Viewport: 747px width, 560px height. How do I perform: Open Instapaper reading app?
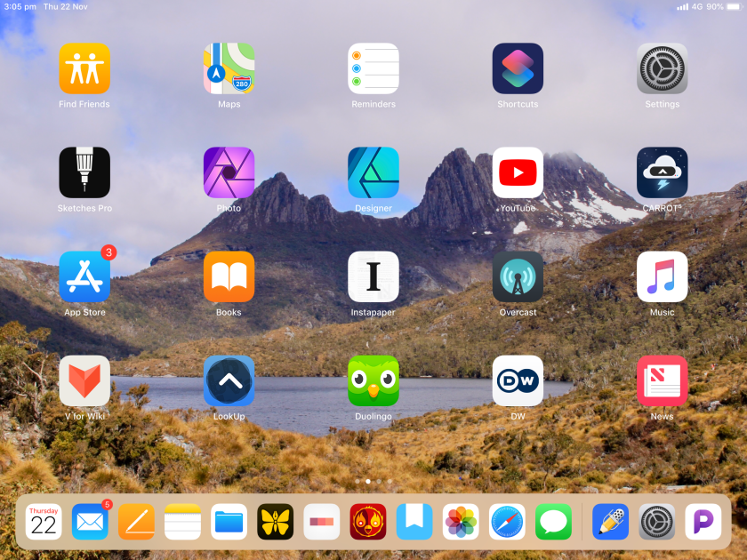point(373,276)
